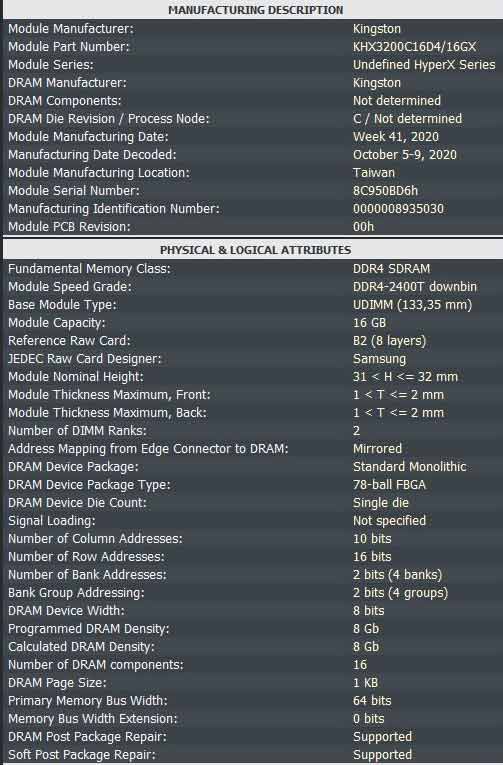Select the Bank Group Addressing value
The image size is (503, 765).
click(x=400, y=593)
